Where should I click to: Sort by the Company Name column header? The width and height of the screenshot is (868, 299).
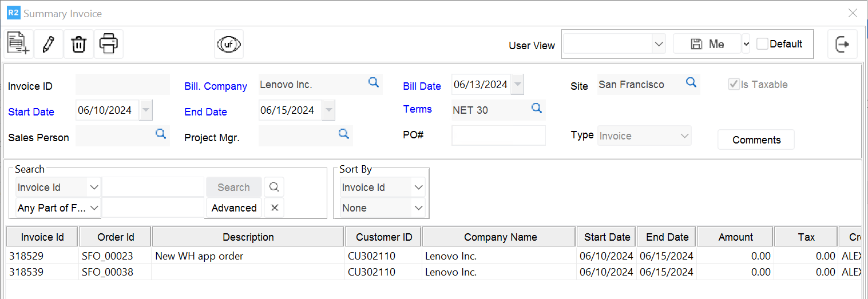coord(500,237)
